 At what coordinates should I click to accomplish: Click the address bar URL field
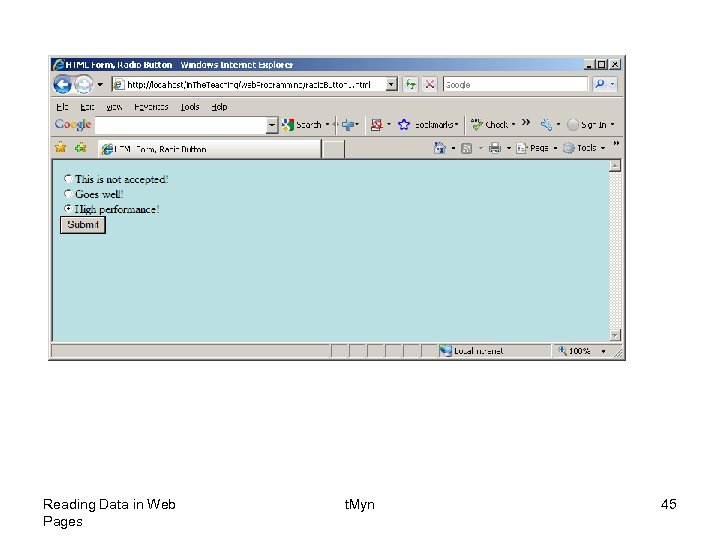coord(248,84)
